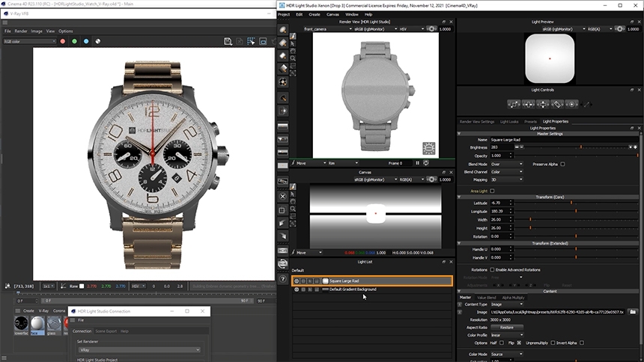Click the rotate light control button
Viewport: 644px width, 362px height.
pyautogui.click(x=557, y=104)
